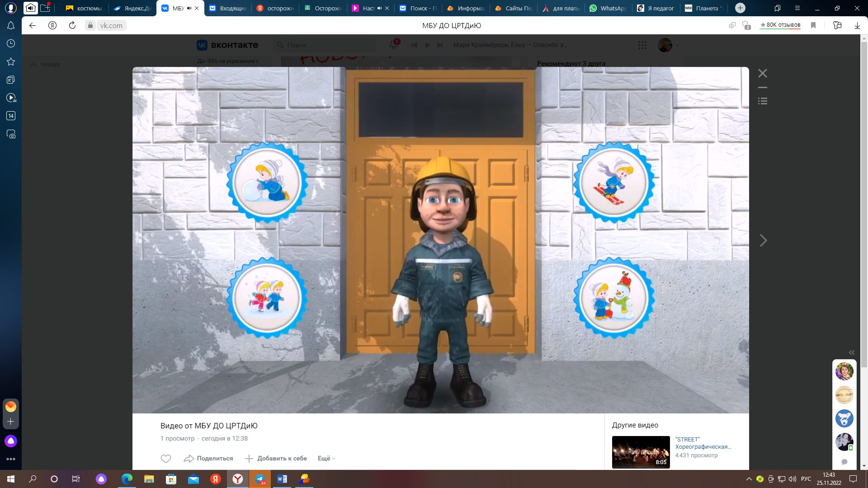Reload the page
This screenshot has height=488, width=868.
[x=72, y=25]
